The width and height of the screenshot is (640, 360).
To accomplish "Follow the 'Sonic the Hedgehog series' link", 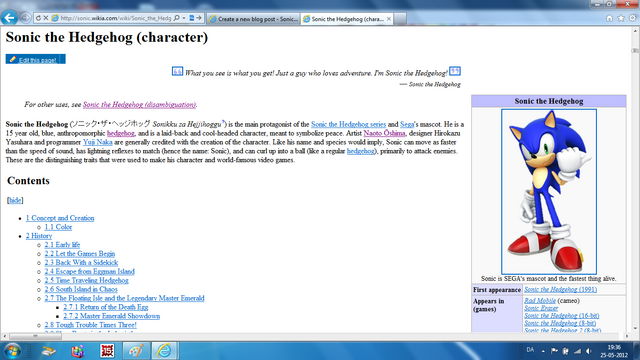I will click(348, 124).
